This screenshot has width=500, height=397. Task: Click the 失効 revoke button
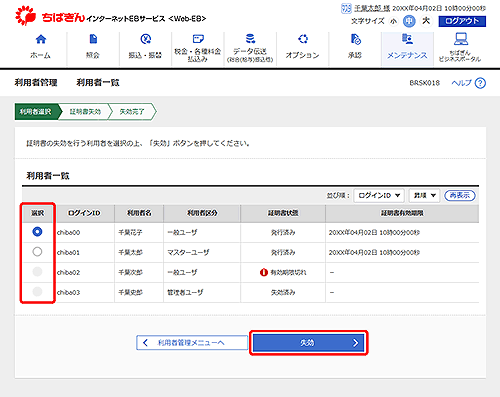(309, 343)
